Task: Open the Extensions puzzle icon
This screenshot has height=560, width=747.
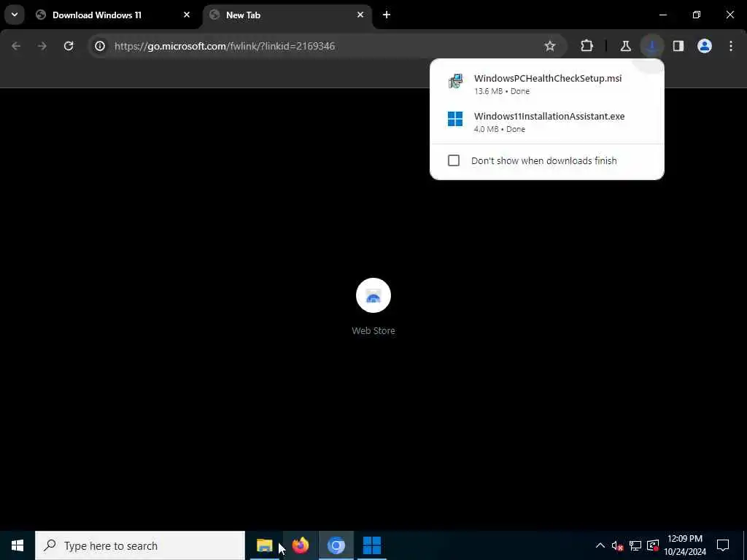Action: 587,46
